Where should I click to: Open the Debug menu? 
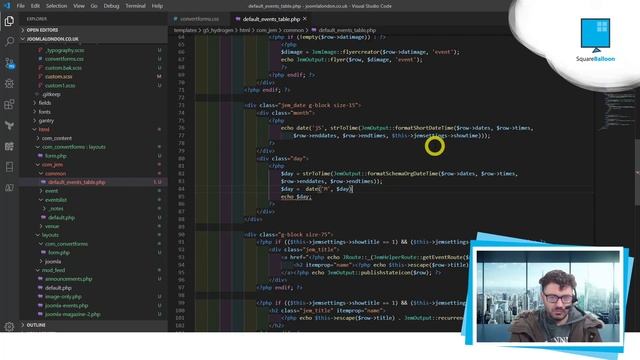pos(111,6)
